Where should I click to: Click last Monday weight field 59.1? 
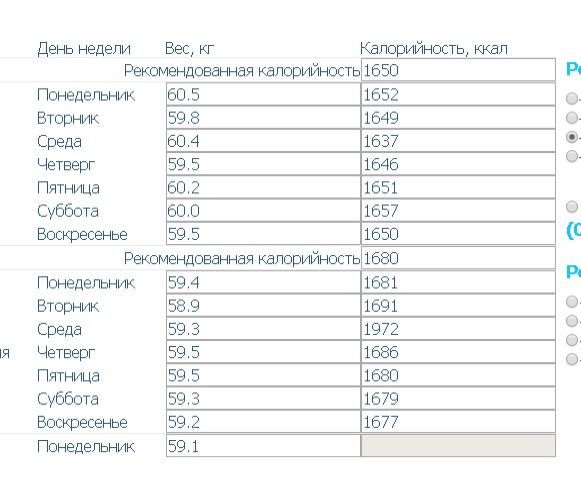tap(263, 446)
